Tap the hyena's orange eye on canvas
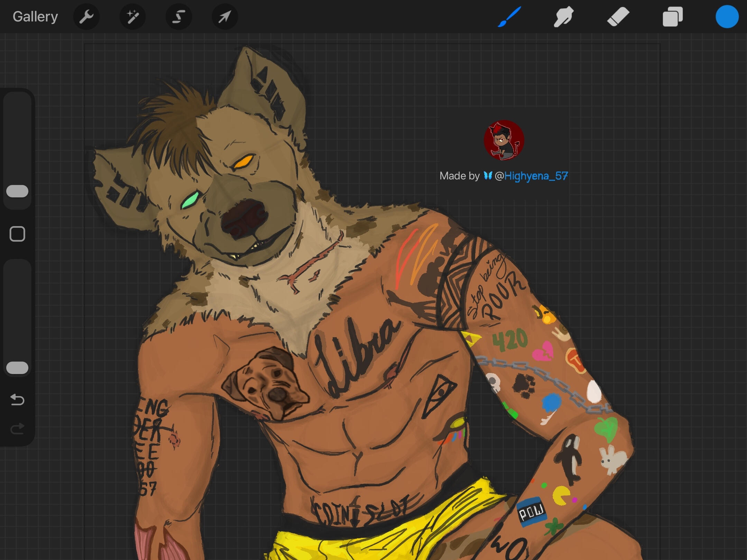Screen dimensions: 747x560 pyautogui.click(x=243, y=161)
